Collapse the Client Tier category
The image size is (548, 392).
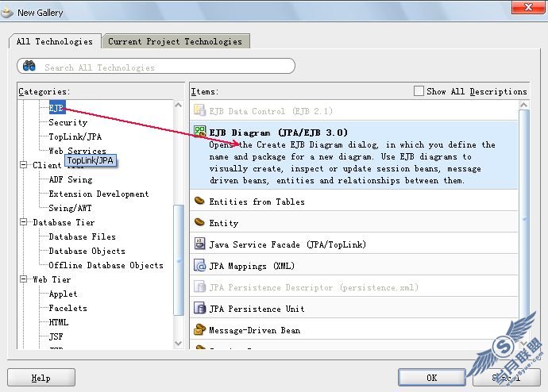point(23,165)
